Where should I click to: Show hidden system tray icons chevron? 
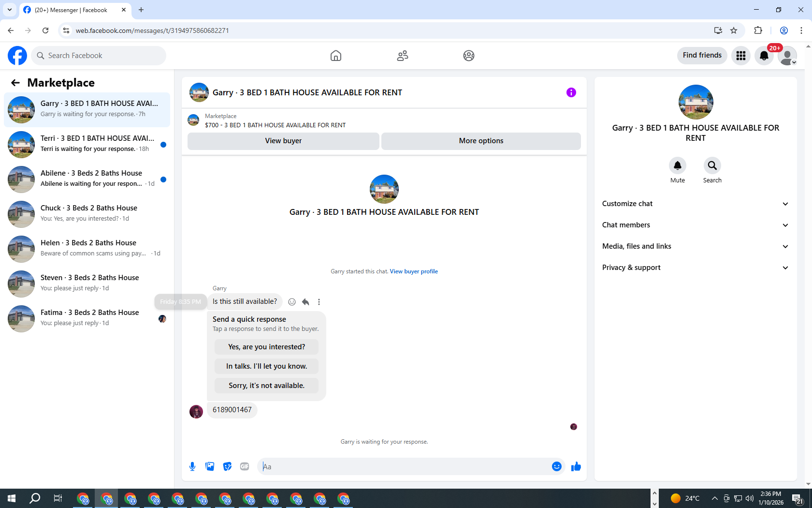click(x=714, y=498)
